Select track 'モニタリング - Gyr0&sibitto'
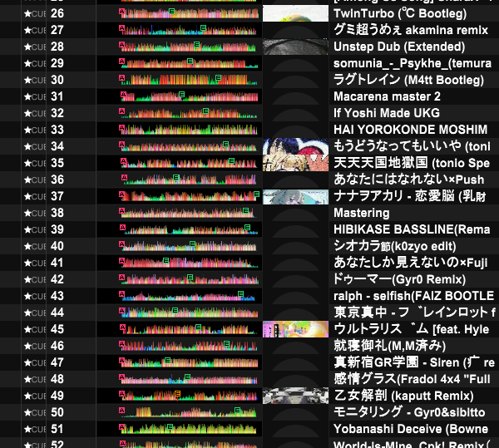Image resolution: width=499 pixels, height=448 pixels. pos(409,412)
